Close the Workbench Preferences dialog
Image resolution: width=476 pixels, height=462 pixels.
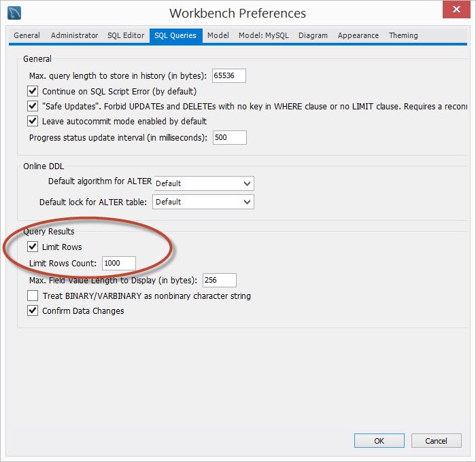[x=456, y=10]
